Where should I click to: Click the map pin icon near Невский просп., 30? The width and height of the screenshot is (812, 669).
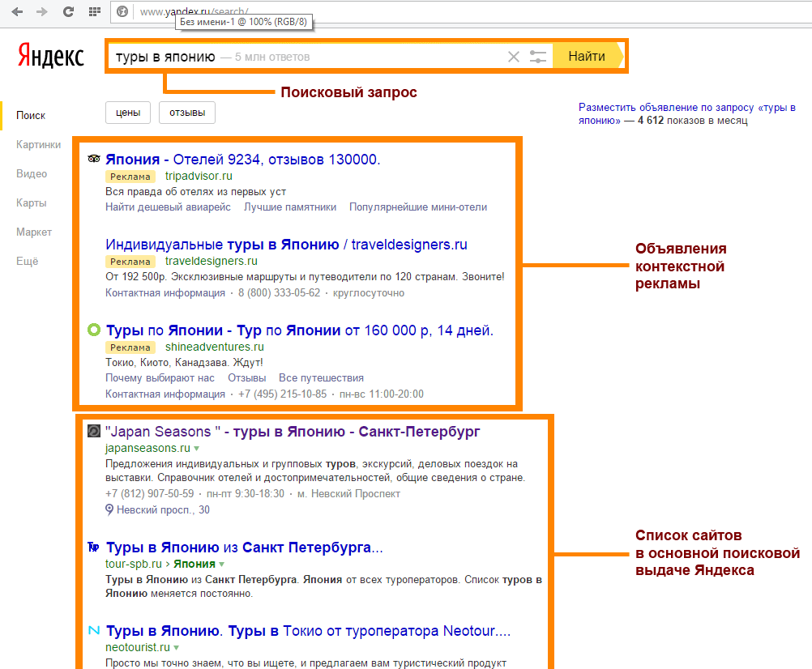(109, 509)
